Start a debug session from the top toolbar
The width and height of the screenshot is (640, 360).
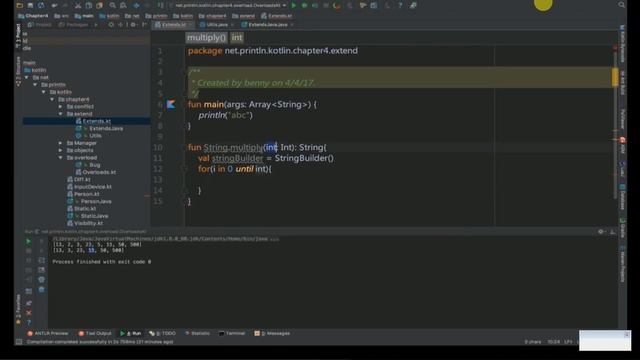304,5
